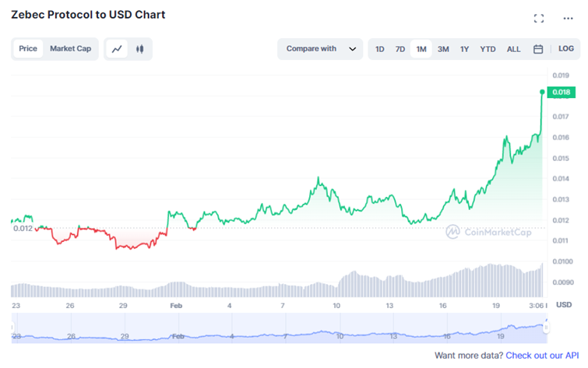Image resolution: width=588 pixels, height=368 pixels.
Task: Enter fullscreen chart mode
Action: (x=538, y=18)
